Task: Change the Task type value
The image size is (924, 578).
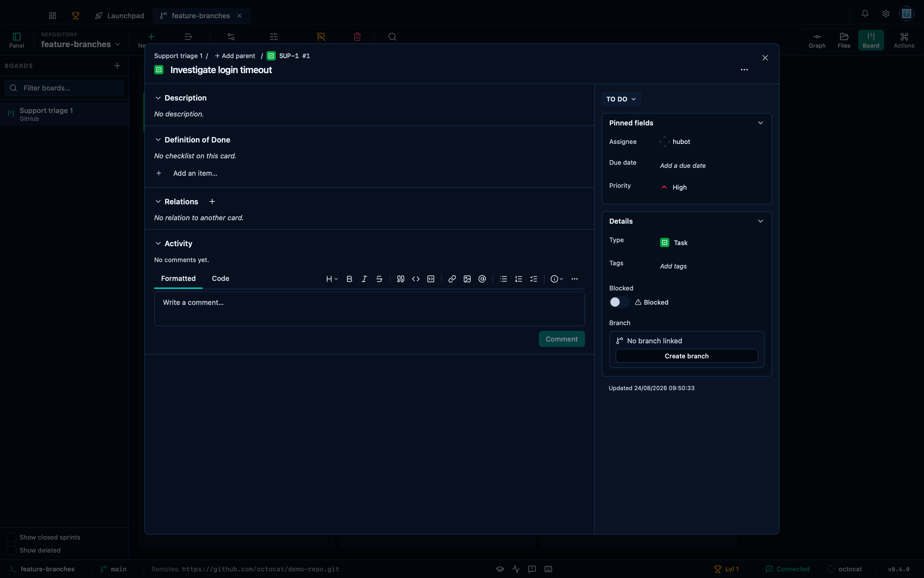Action: pos(674,243)
